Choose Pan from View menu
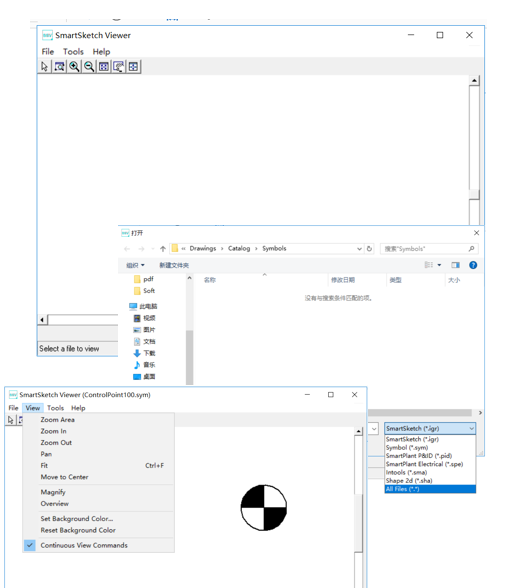520x588 pixels. tap(98, 454)
